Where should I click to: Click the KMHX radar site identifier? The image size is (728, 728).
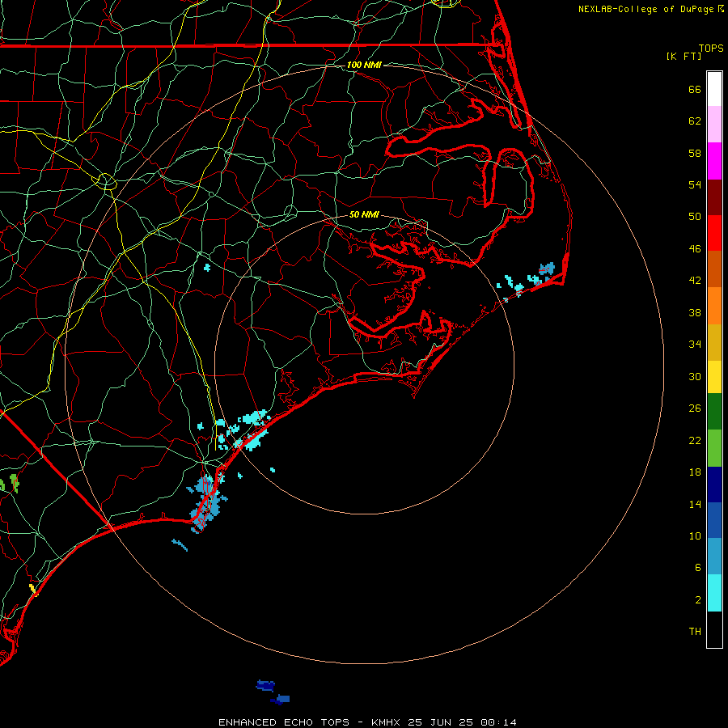(387, 722)
